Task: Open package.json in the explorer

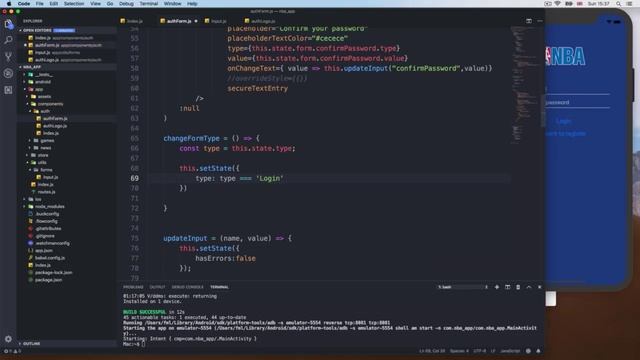Action: [x=49, y=280]
